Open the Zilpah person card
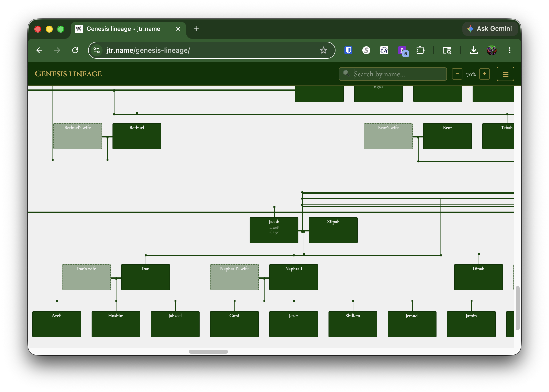This screenshot has width=549, height=392. coord(333,230)
